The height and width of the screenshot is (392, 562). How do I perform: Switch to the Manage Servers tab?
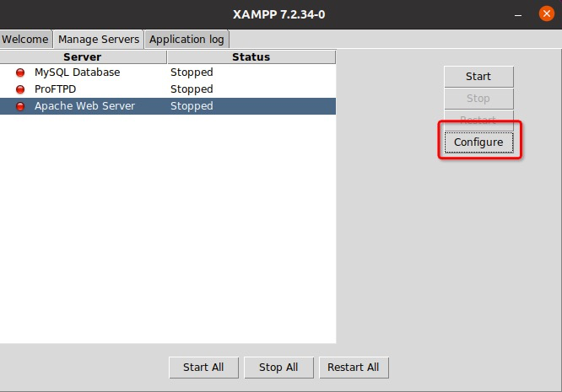coord(99,39)
